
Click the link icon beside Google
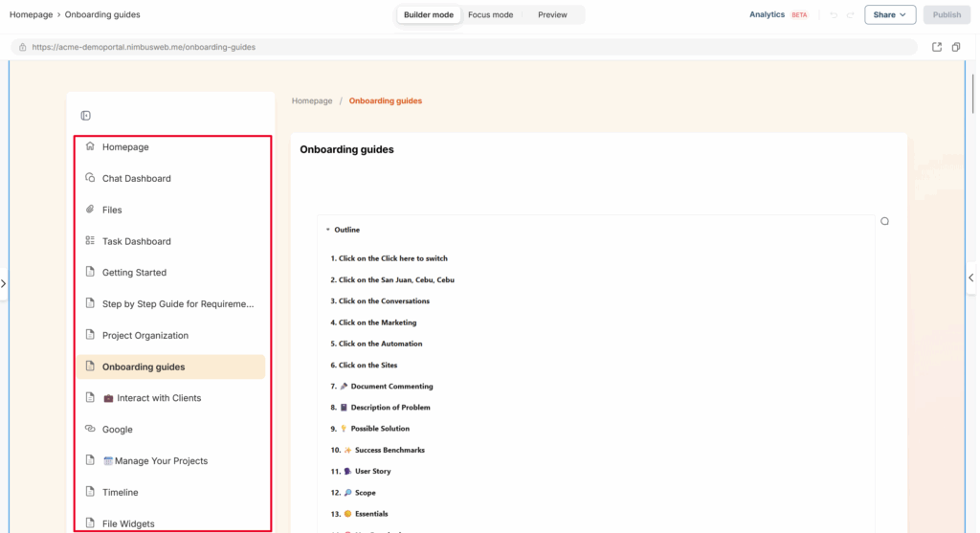click(90, 429)
